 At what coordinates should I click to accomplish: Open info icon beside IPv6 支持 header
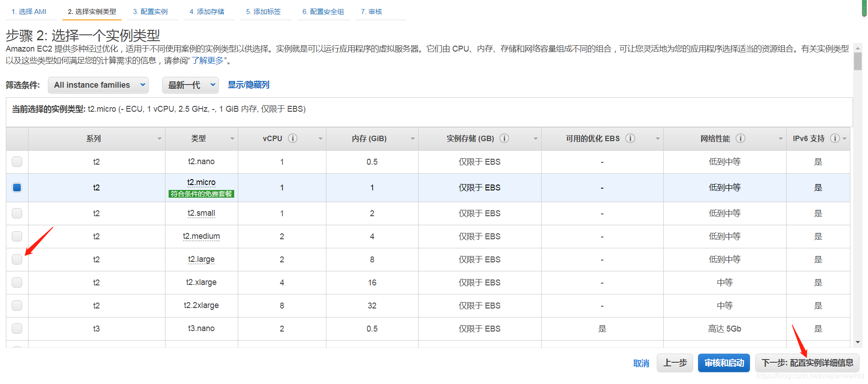[x=835, y=138]
